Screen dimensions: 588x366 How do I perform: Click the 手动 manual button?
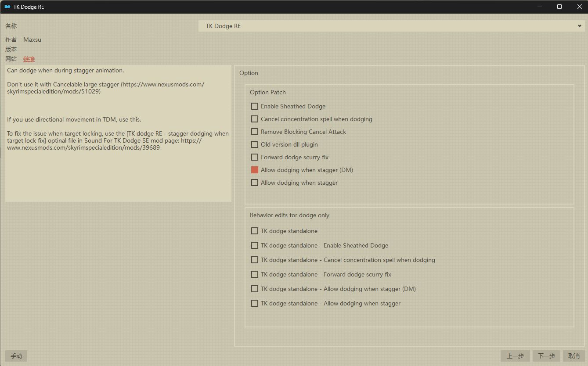coord(16,356)
